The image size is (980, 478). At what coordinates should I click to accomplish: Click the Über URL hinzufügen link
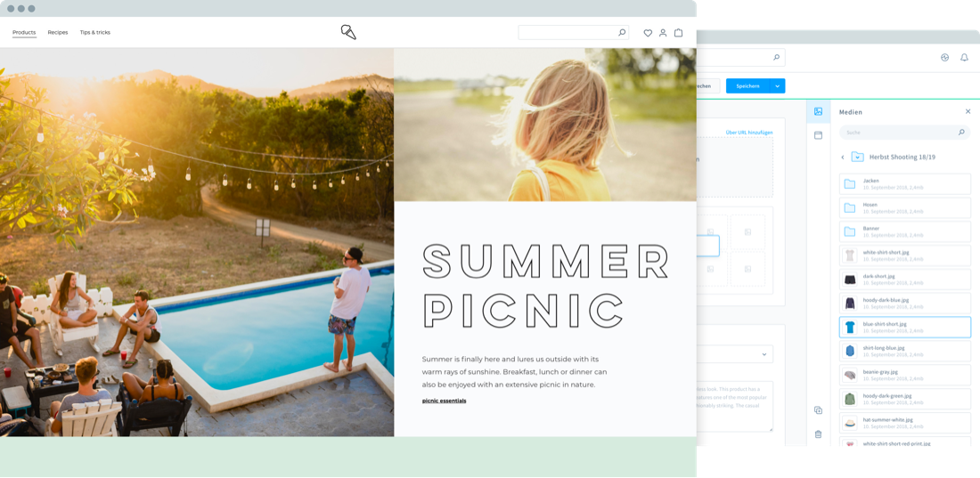[748, 133]
